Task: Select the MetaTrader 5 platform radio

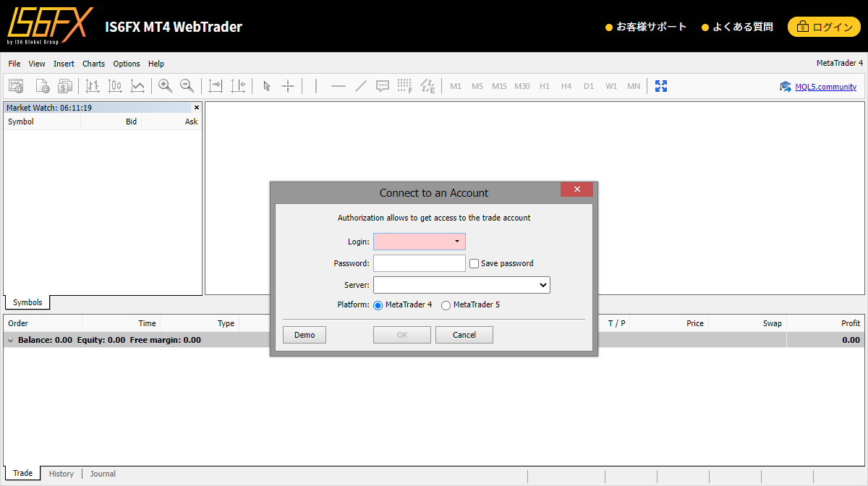Action: pyautogui.click(x=446, y=305)
